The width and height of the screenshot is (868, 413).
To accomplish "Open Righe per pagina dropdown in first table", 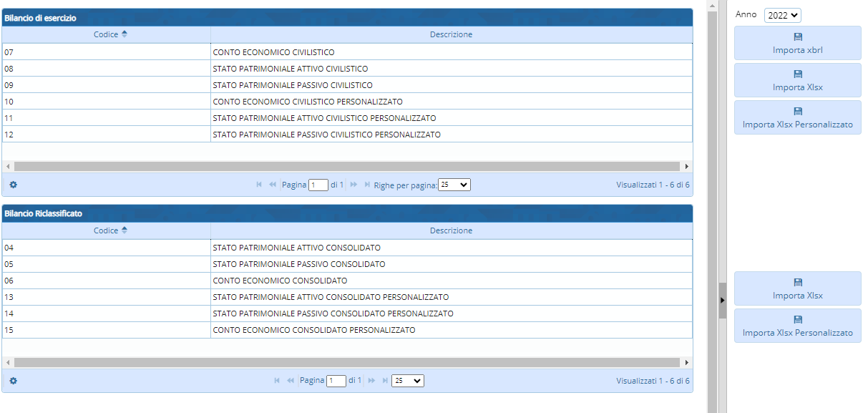I will coord(454,185).
